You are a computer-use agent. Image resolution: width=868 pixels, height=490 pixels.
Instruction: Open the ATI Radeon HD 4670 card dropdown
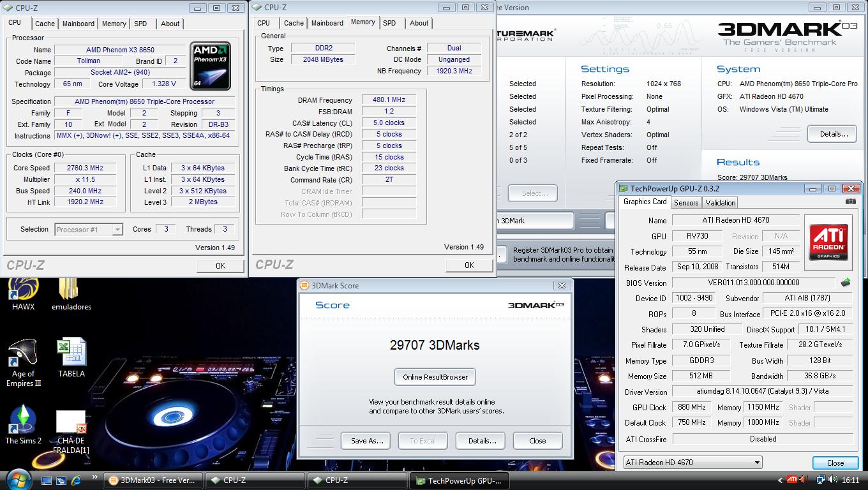pos(692,463)
